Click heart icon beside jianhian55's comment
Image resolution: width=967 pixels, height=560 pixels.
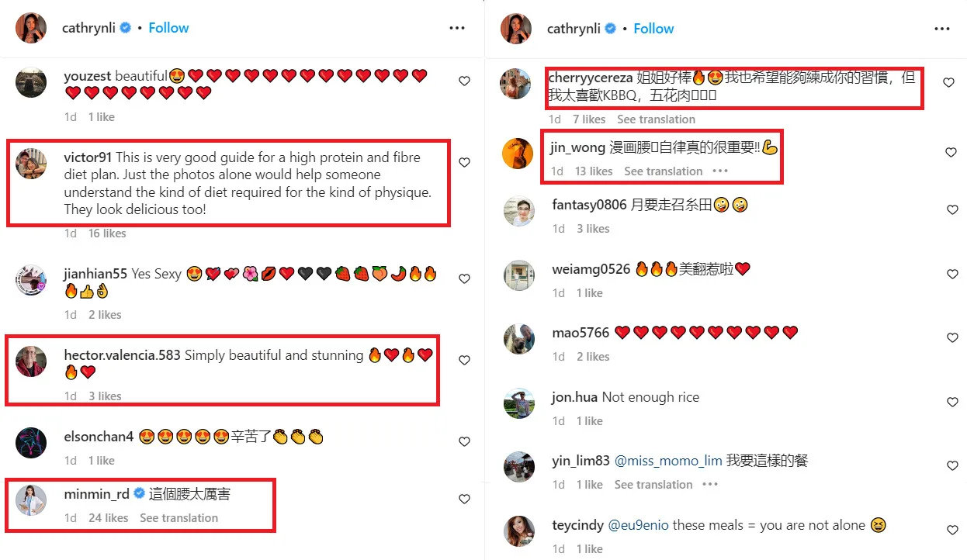464,278
